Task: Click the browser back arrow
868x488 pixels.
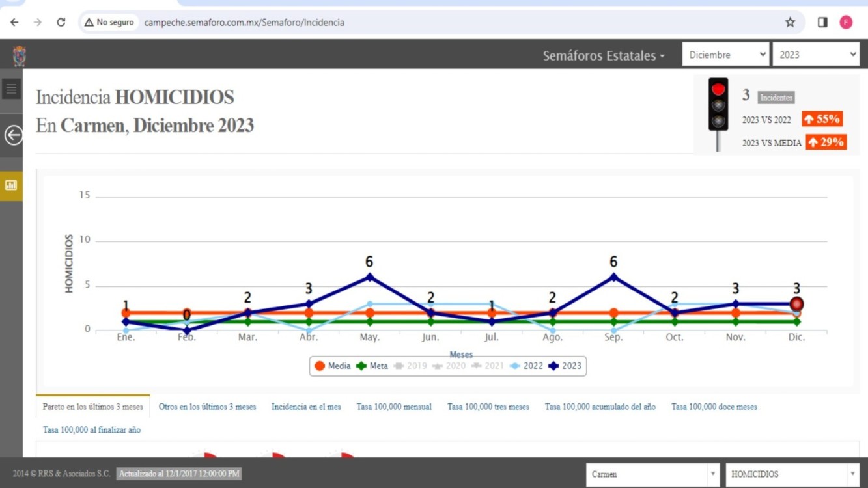Action: (x=14, y=22)
